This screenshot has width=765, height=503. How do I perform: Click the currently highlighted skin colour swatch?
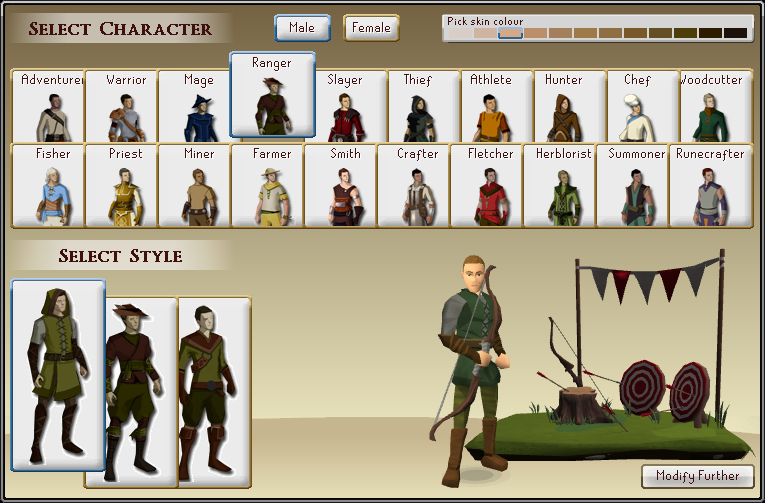coord(510,33)
